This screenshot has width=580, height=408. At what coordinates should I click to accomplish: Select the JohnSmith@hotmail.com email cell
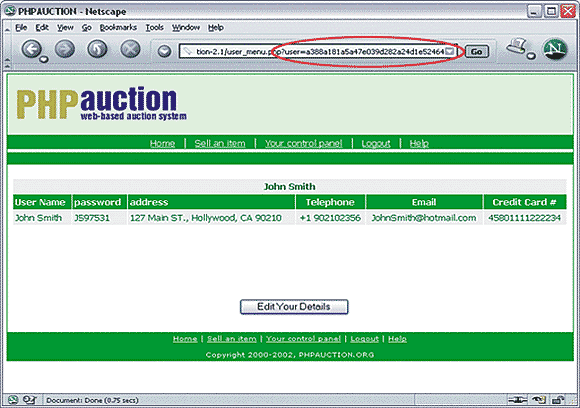(x=424, y=218)
